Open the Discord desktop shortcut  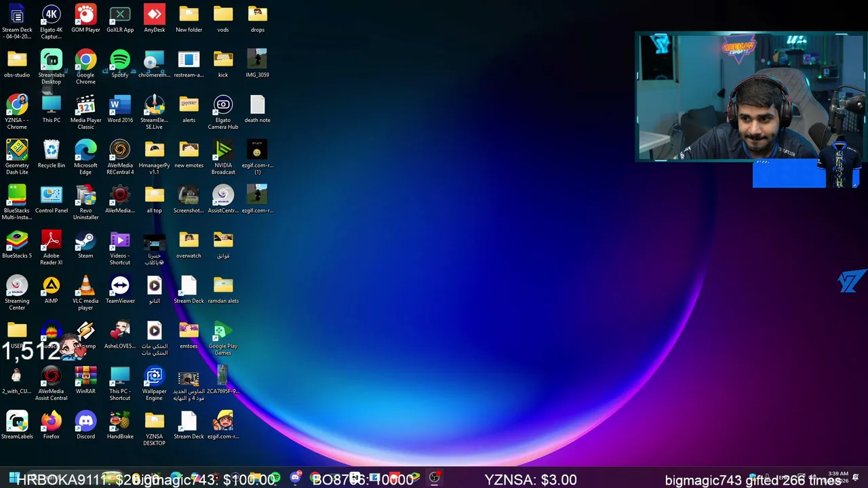pos(85,426)
